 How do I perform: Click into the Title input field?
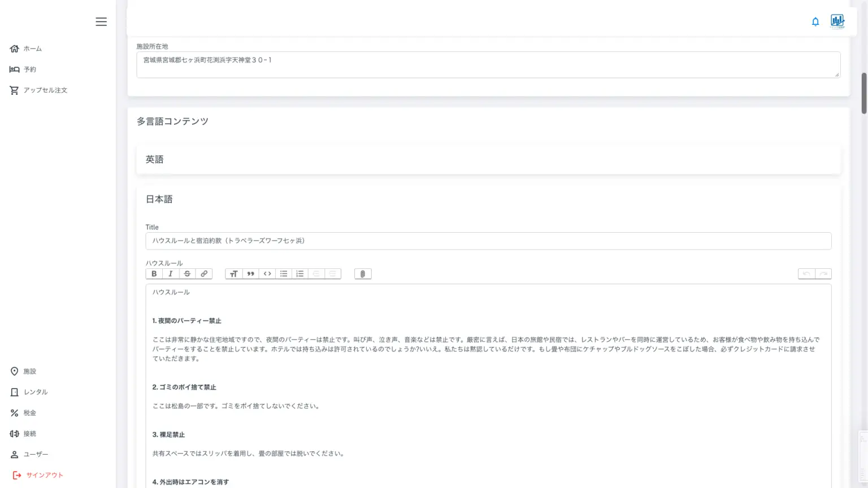pos(488,241)
